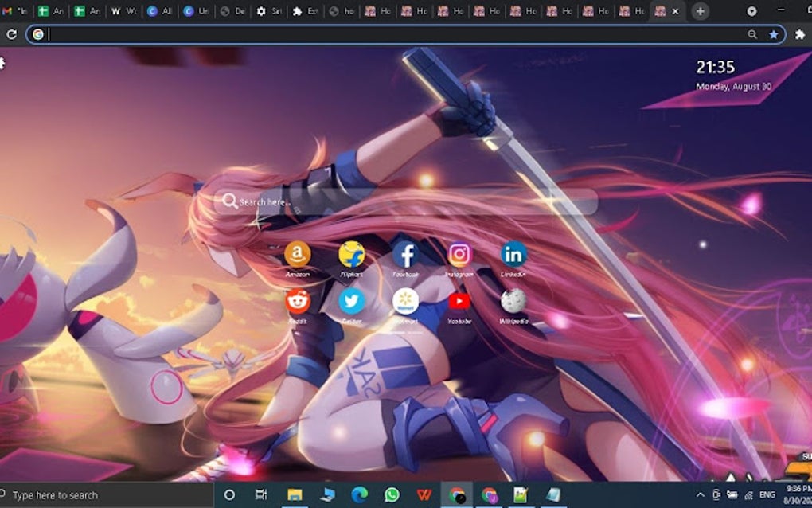Switch to the Settings gear tab
The image size is (812, 508).
tap(268, 11)
